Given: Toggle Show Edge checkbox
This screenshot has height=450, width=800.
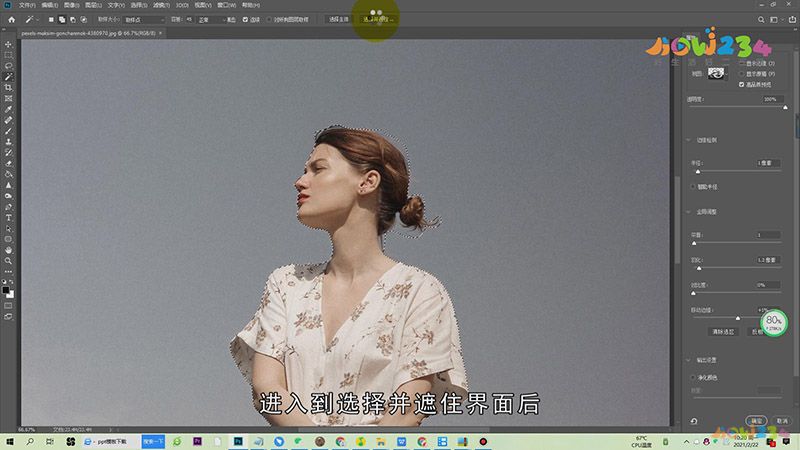Looking at the screenshot, I should pos(742,63).
